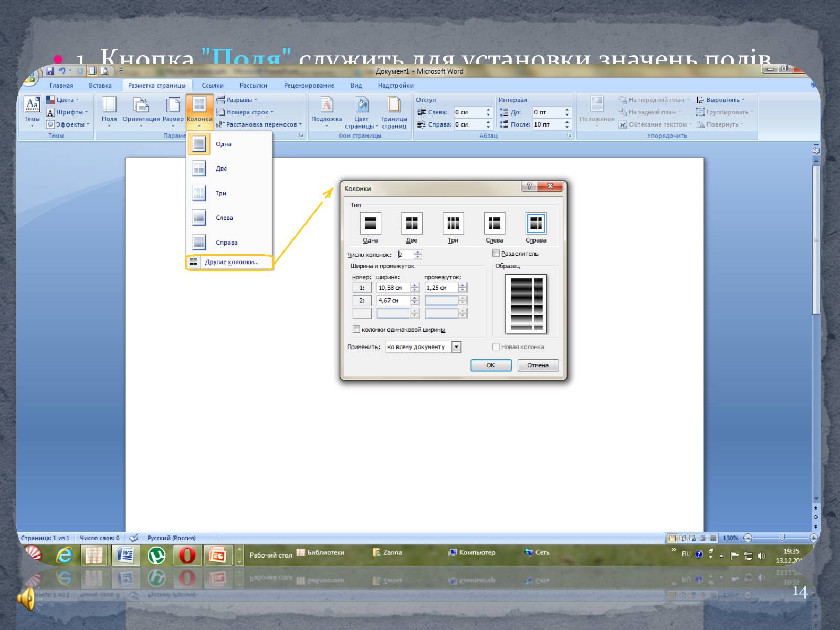Switch to the Вид tab
The image size is (840, 630).
click(356, 85)
